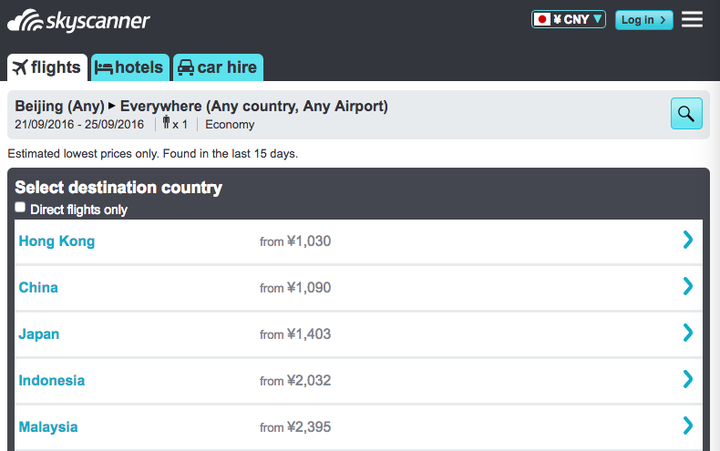Image resolution: width=720 pixels, height=451 pixels.
Task: Enable Direct flights only checkbox
Action: 21,208
